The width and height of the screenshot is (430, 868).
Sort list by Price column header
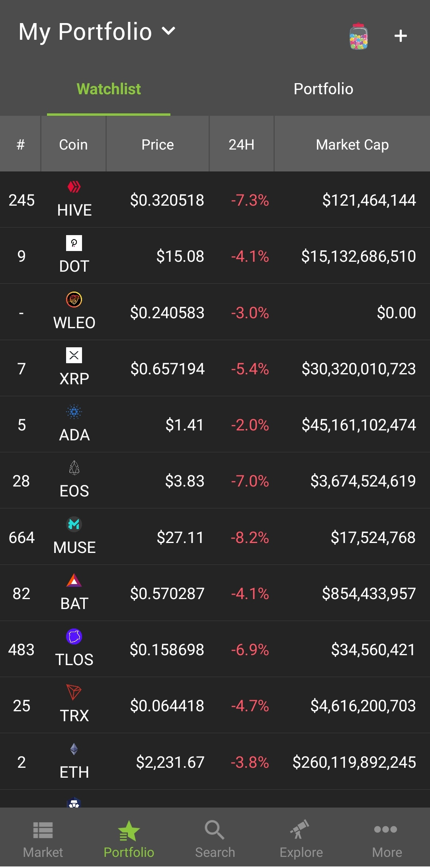coord(158,144)
